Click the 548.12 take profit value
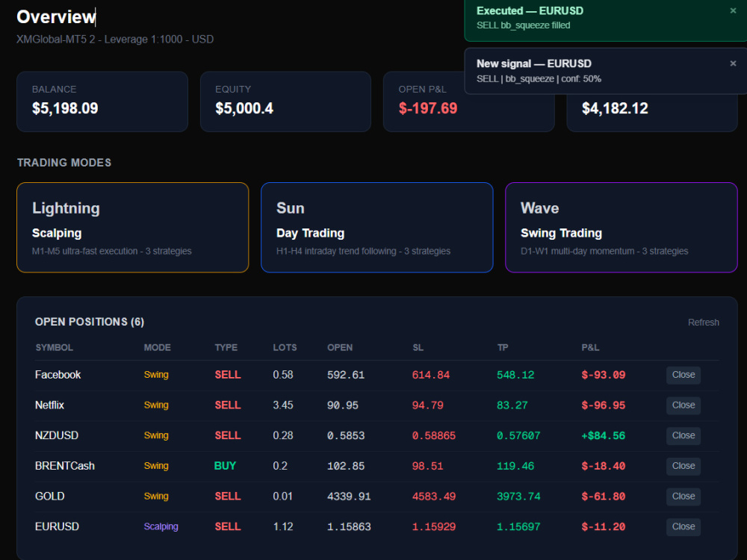Image resolution: width=747 pixels, height=560 pixels. point(515,375)
